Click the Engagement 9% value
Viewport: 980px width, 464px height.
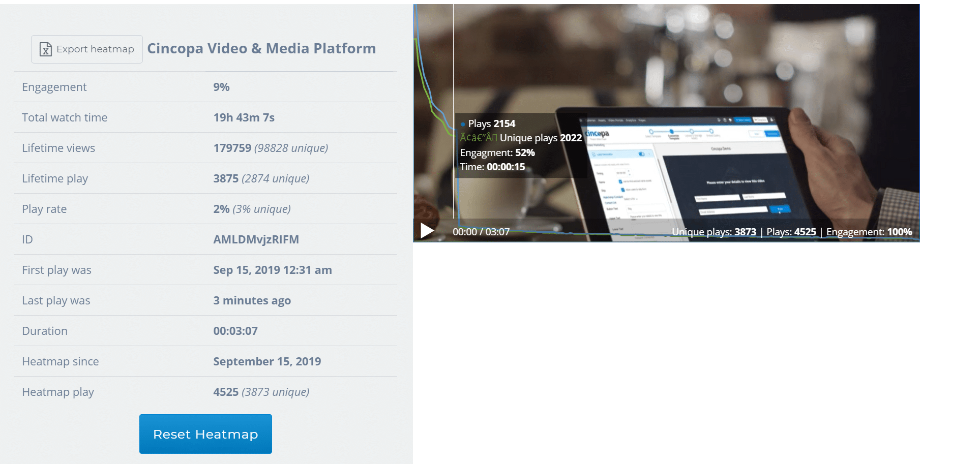pos(221,87)
